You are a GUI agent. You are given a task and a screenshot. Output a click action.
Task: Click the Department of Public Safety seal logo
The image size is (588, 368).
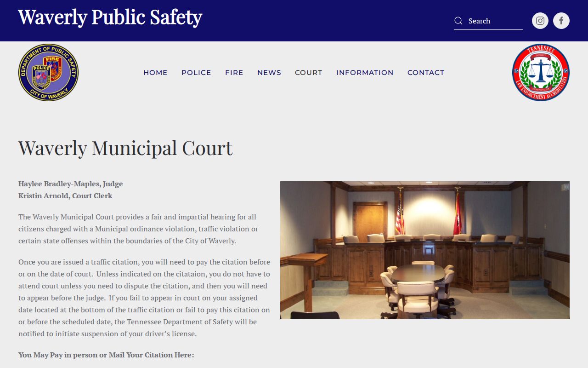point(48,73)
